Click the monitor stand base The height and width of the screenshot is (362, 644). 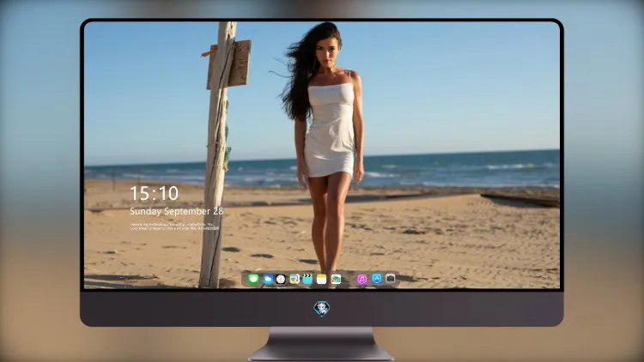click(322, 344)
